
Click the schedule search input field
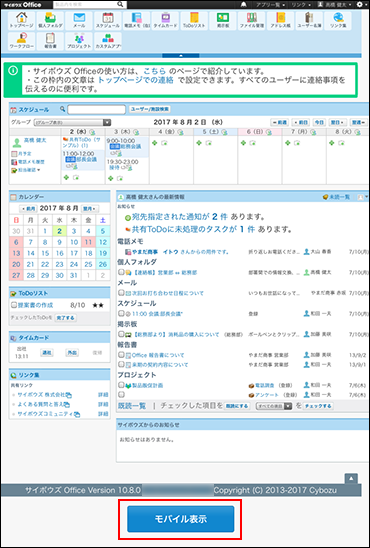pos(96,109)
